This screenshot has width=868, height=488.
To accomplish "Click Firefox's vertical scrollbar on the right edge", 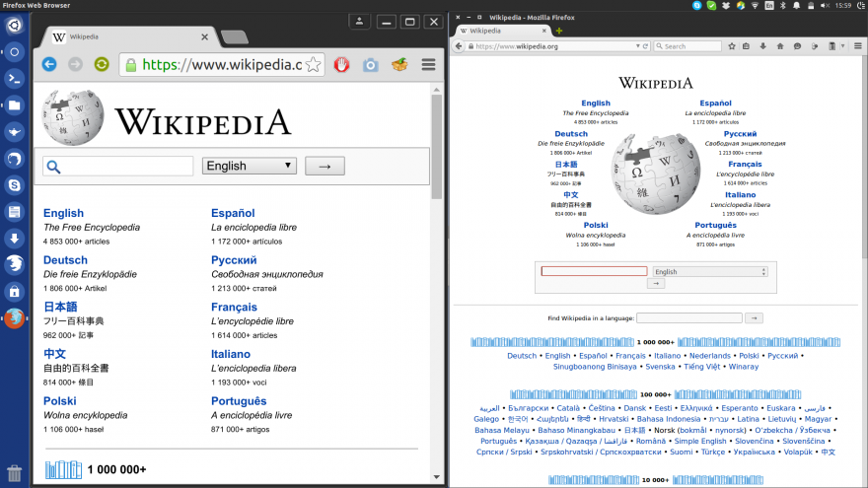I will 864,158.
